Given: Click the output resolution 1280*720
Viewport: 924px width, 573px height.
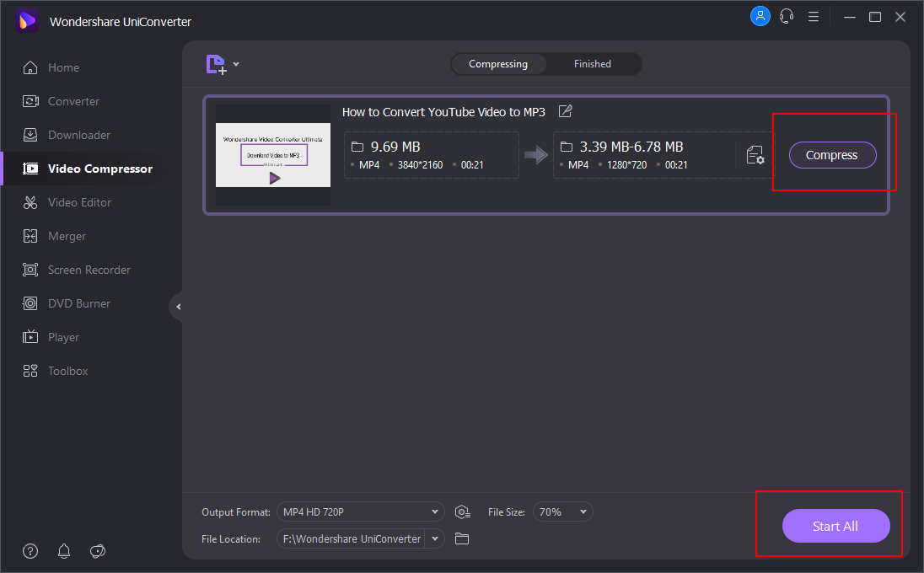Looking at the screenshot, I should point(626,165).
